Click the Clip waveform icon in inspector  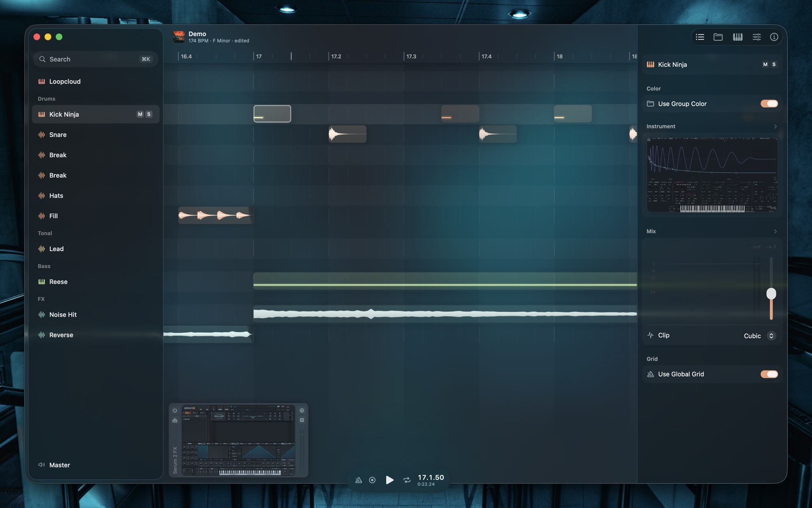(650, 335)
